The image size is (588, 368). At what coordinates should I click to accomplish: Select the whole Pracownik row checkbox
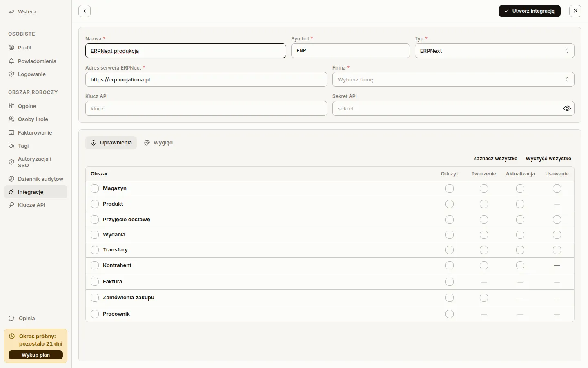[95, 314]
